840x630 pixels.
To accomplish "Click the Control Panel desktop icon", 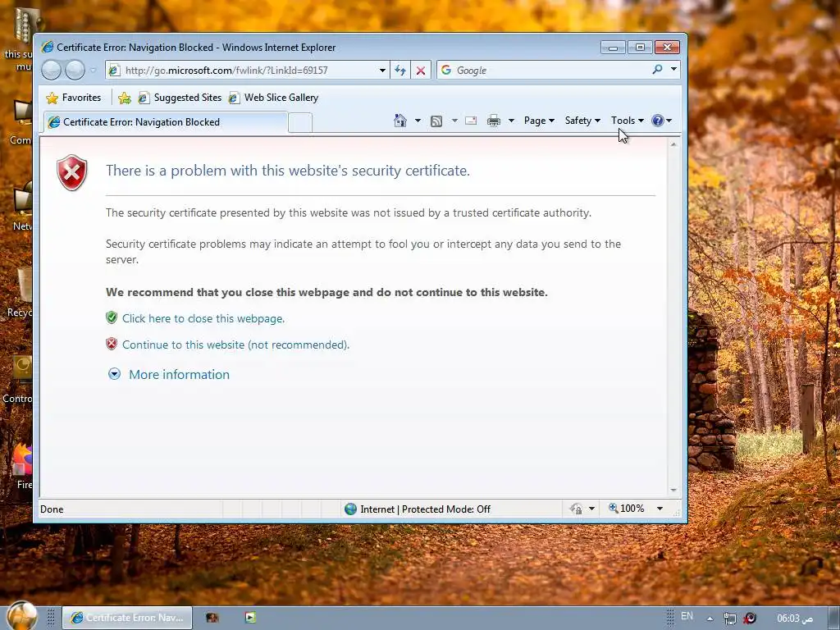I will point(20,379).
